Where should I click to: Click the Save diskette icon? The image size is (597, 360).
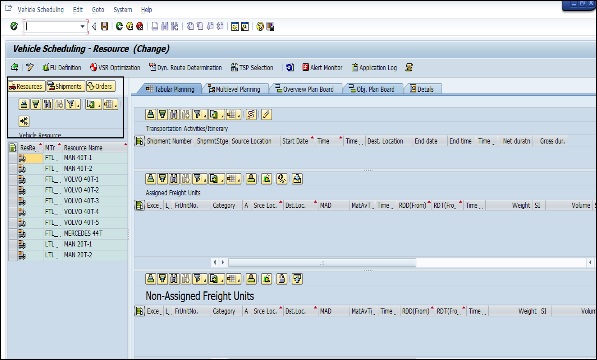(104, 26)
